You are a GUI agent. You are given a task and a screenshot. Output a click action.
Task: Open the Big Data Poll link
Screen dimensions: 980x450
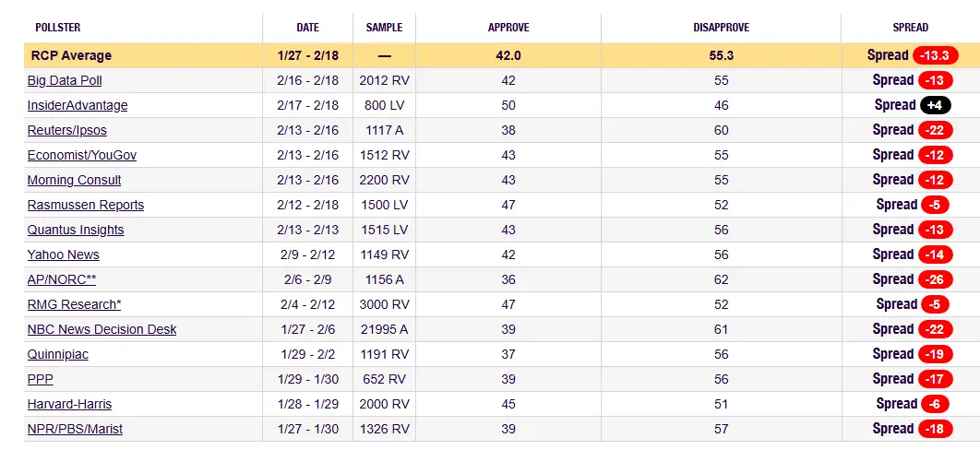point(65,80)
